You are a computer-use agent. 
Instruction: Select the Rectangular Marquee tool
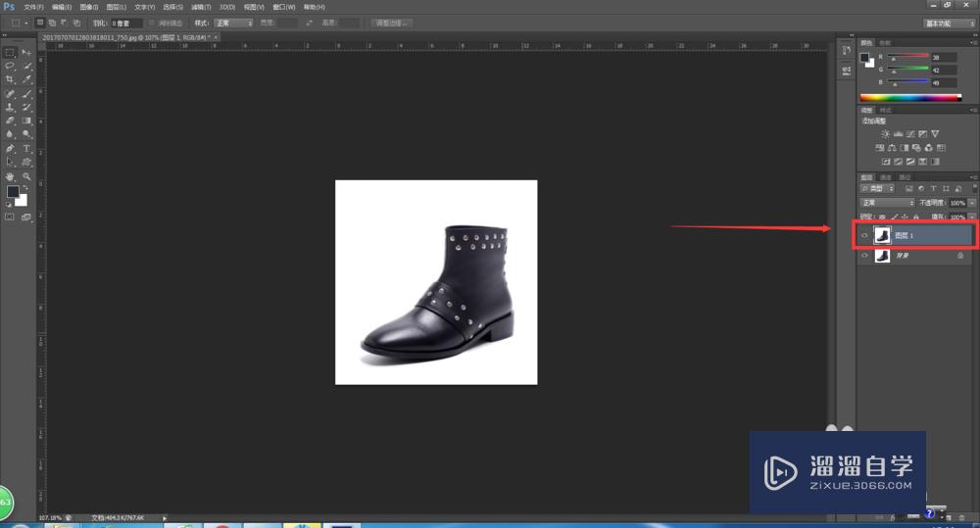click(x=10, y=52)
